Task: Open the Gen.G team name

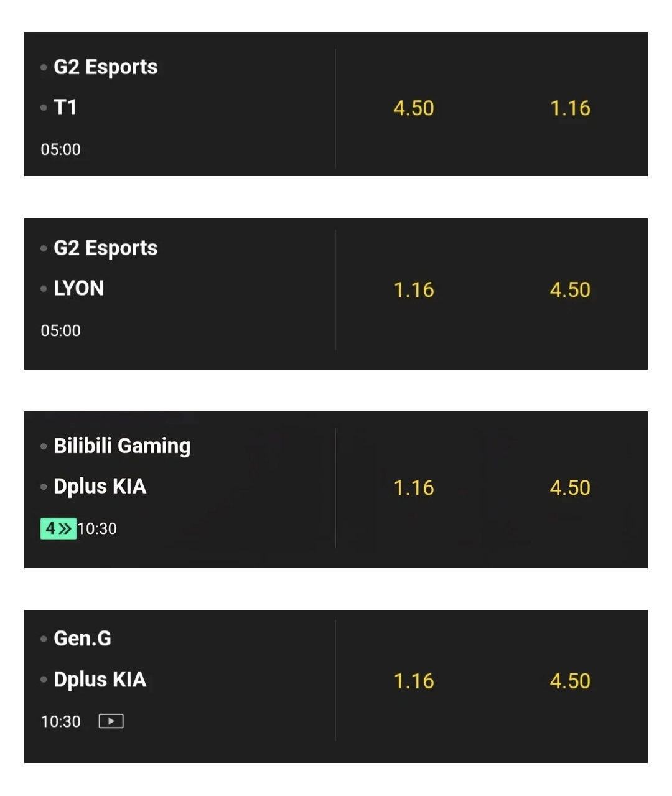Action: tap(82, 639)
